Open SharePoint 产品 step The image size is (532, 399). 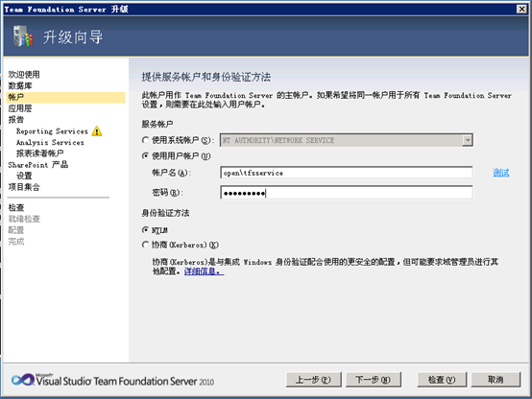tap(38, 165)
